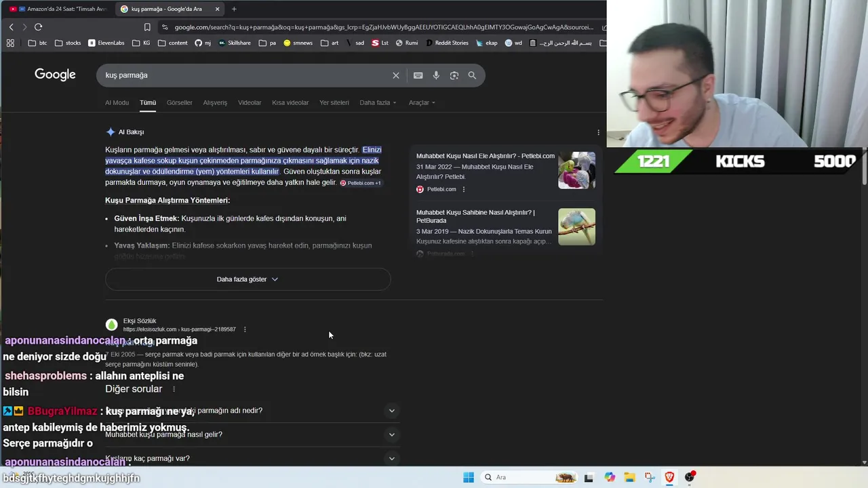The image size is (868, 488).
Task: Expand AI overview with Daha fazla göster
Action: coord(248,279)
